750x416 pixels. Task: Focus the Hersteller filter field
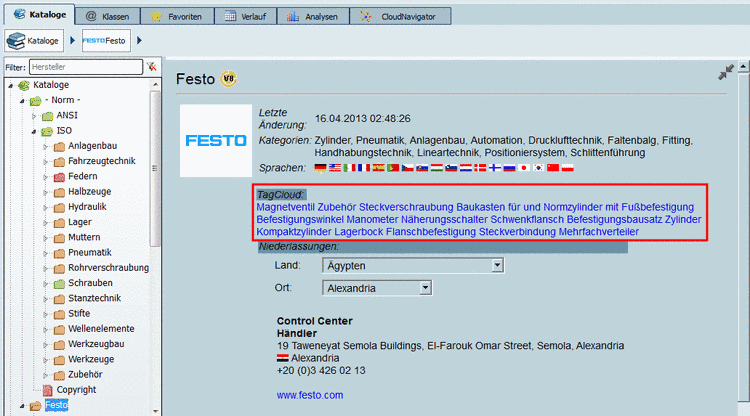pyautogui.click(x=86, y=67)
